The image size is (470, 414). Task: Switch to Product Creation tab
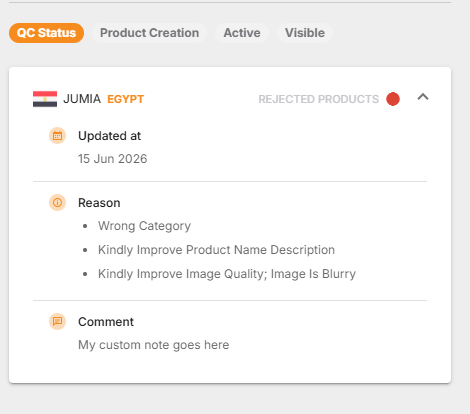(149, 33)
